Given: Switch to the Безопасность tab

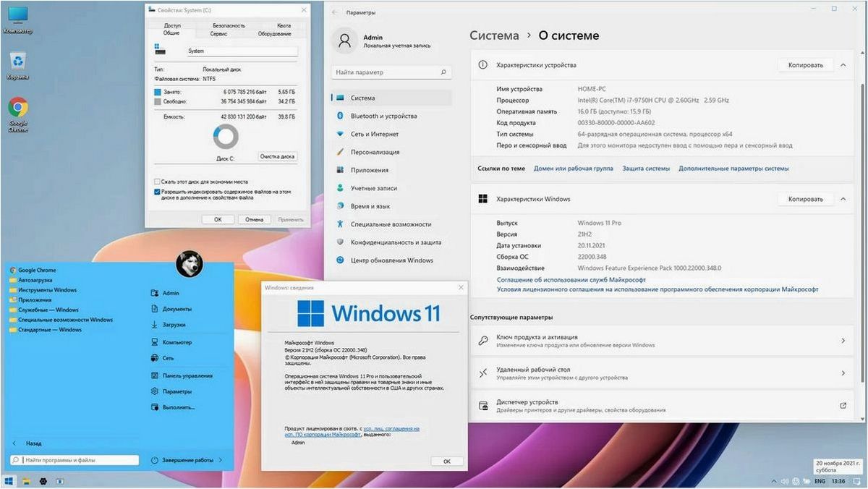Looking at the screenshot, I should pyautogui.click(x=228, y=25).
